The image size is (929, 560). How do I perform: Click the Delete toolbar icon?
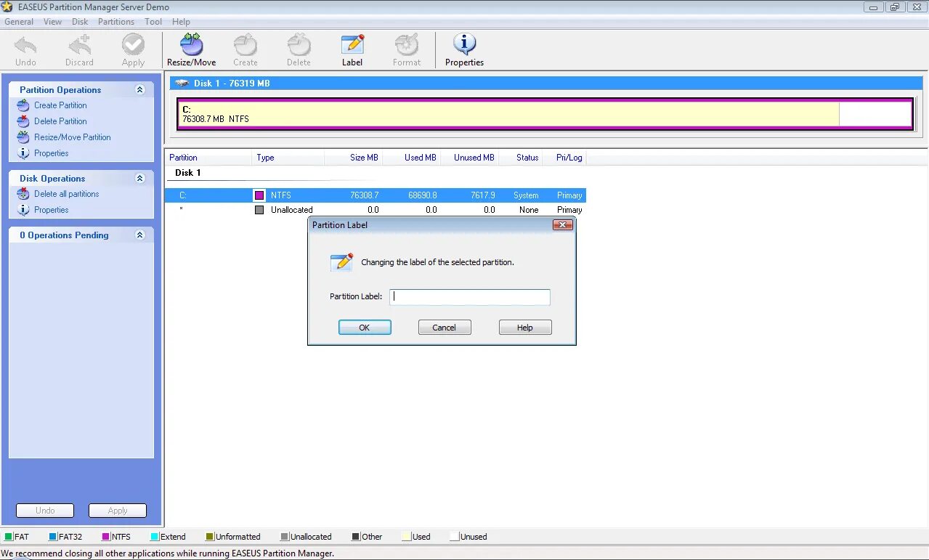click(299, 45)
